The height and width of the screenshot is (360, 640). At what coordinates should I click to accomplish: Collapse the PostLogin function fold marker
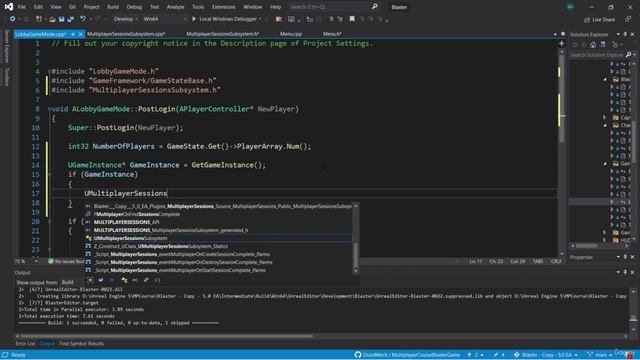(49, 109)
